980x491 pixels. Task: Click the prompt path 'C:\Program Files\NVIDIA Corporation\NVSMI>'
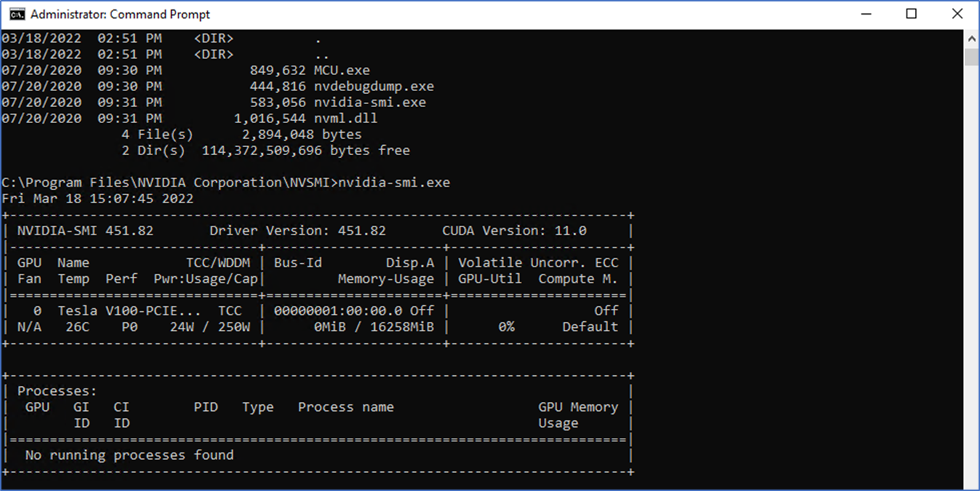pos(169,183)
